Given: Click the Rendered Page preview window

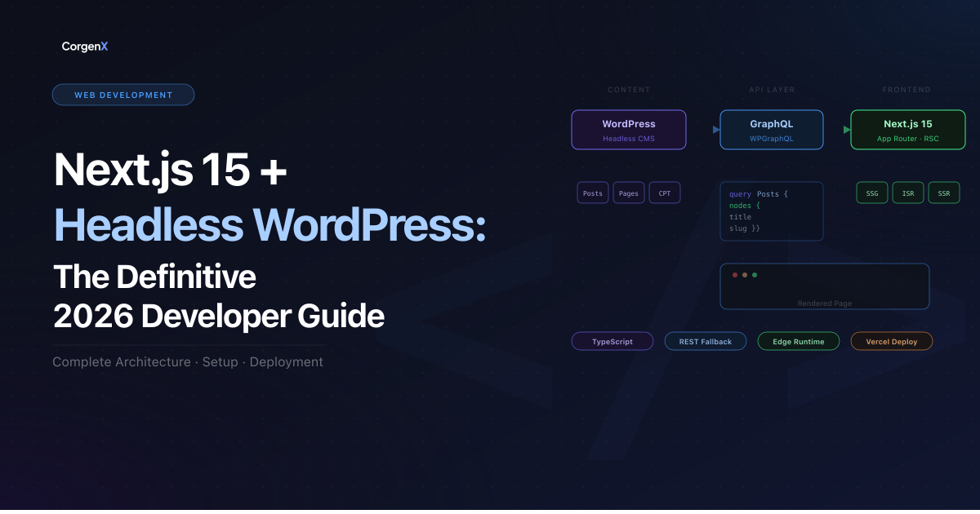Looking at the screenshot, I should point(825,286).
